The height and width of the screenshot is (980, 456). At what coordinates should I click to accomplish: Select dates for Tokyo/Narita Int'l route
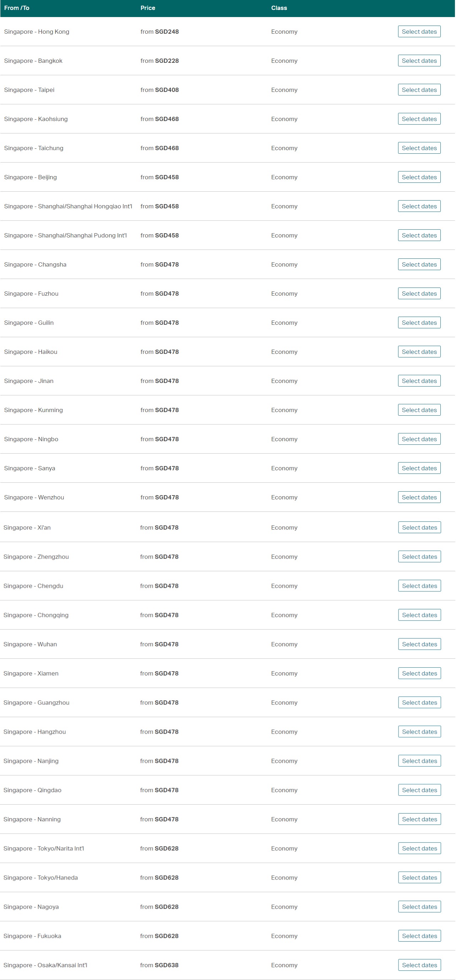click(419, 848)
